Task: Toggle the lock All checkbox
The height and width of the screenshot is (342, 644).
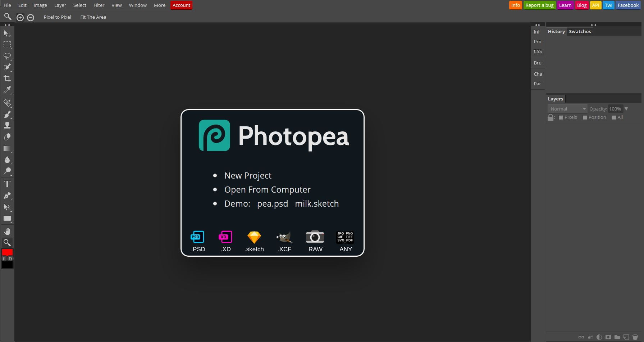Action: click(614, 117)
